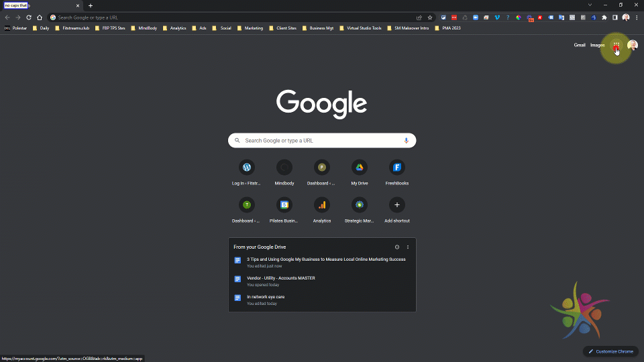Open the Chrome three-dot menu
The width and height of the screenshot is (644, 362).
637,17
